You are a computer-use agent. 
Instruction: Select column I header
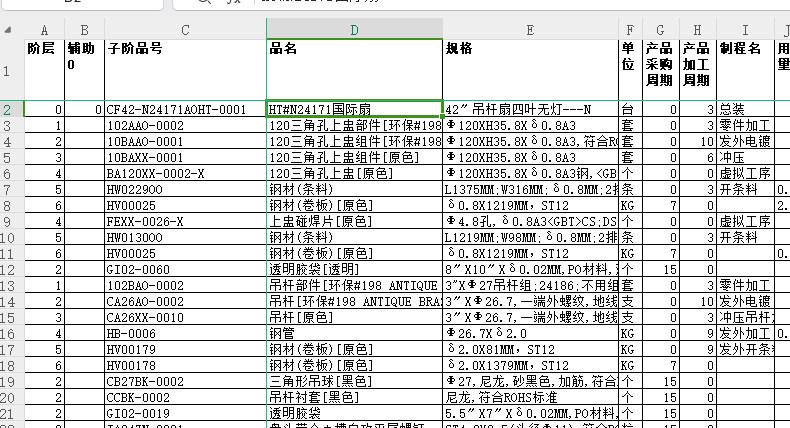745,30
